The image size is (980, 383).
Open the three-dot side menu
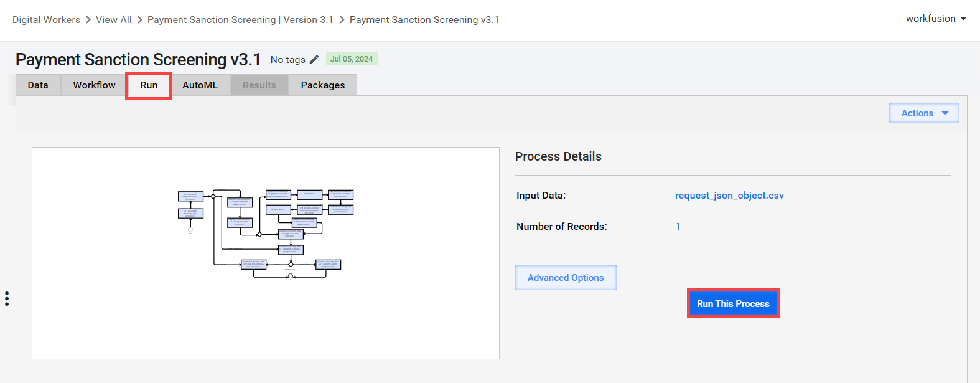tap(7, 299)
